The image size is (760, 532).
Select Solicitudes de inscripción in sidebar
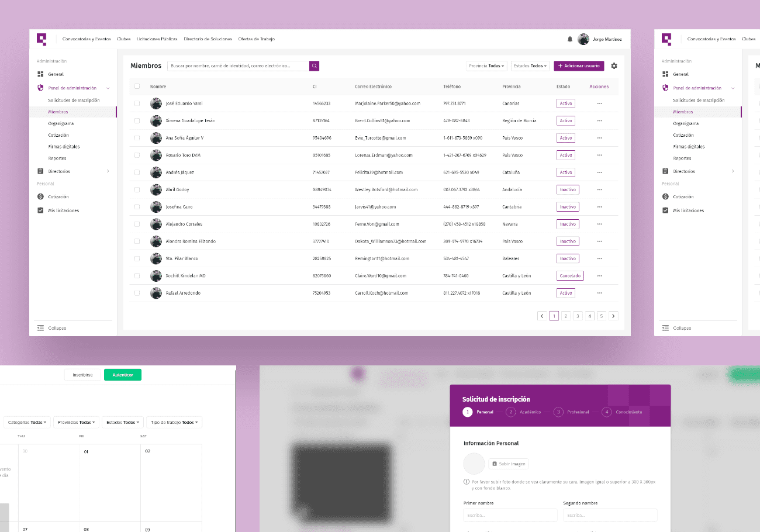[x=74, y=101]
